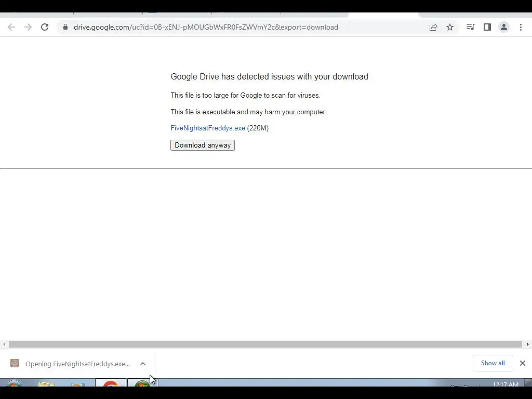The width and height of the screenshot is (532, 399).
Task: Click the 'executable and may harm' warning text
Action: click(x=248, y=112)
